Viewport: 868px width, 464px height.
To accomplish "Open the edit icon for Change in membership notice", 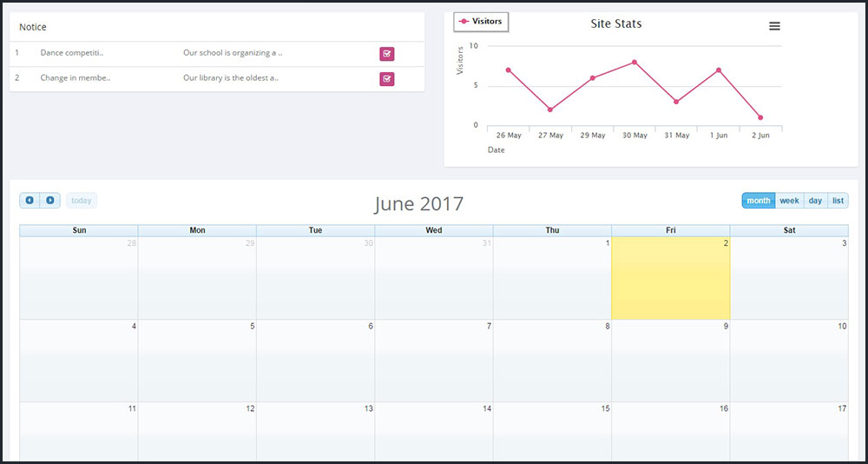I will (386, 79).
